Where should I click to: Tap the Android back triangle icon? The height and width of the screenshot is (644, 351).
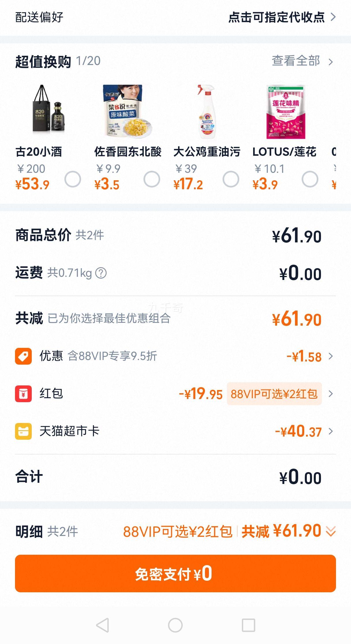tap(102, 626)
